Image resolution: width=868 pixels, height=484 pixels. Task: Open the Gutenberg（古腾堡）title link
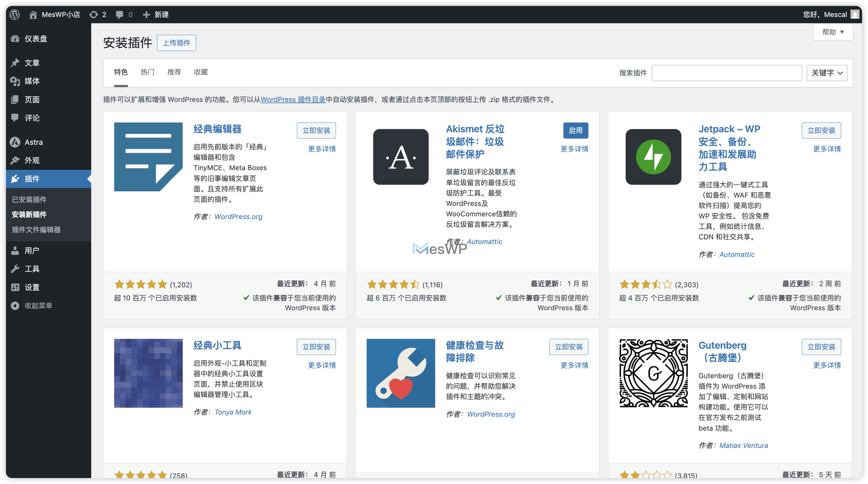[x=723, y=351]
